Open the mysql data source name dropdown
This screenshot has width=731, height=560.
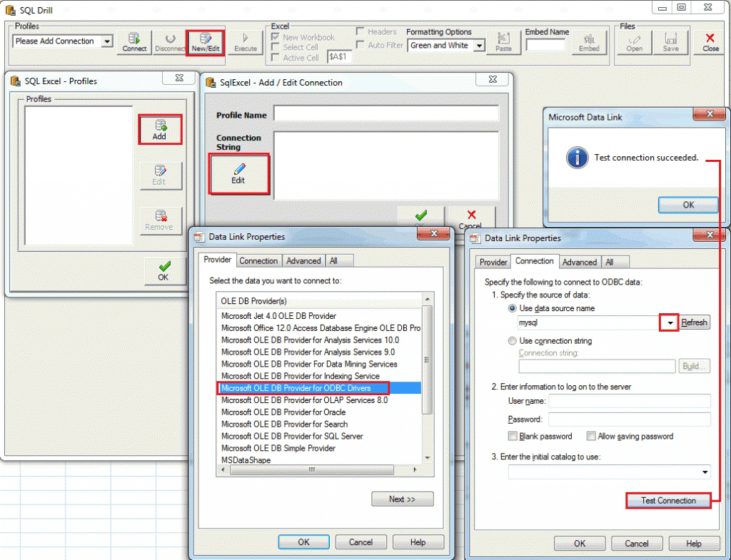click(x=668, y=322)
